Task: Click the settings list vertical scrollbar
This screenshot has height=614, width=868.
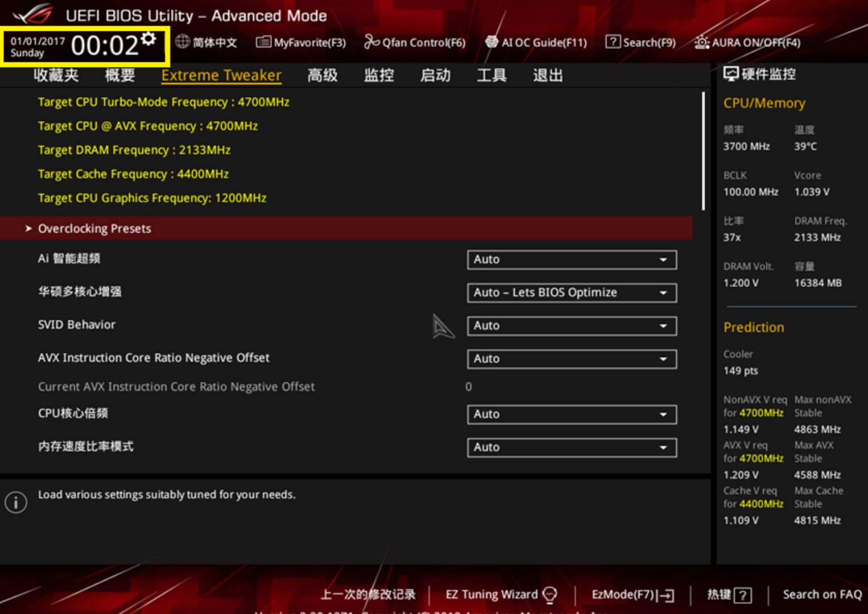Action: click(x=703, y=151)
